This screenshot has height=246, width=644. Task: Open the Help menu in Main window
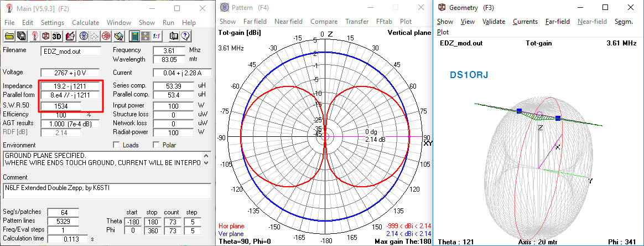click(x=189, y=23)
